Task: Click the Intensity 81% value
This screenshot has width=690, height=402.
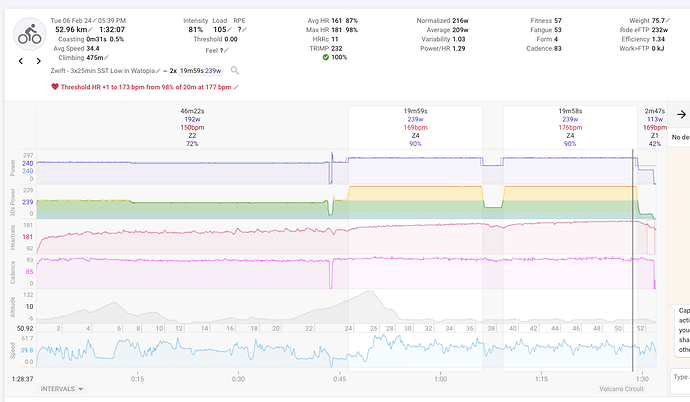Action: pyautogui.click(x=195, y=29)
